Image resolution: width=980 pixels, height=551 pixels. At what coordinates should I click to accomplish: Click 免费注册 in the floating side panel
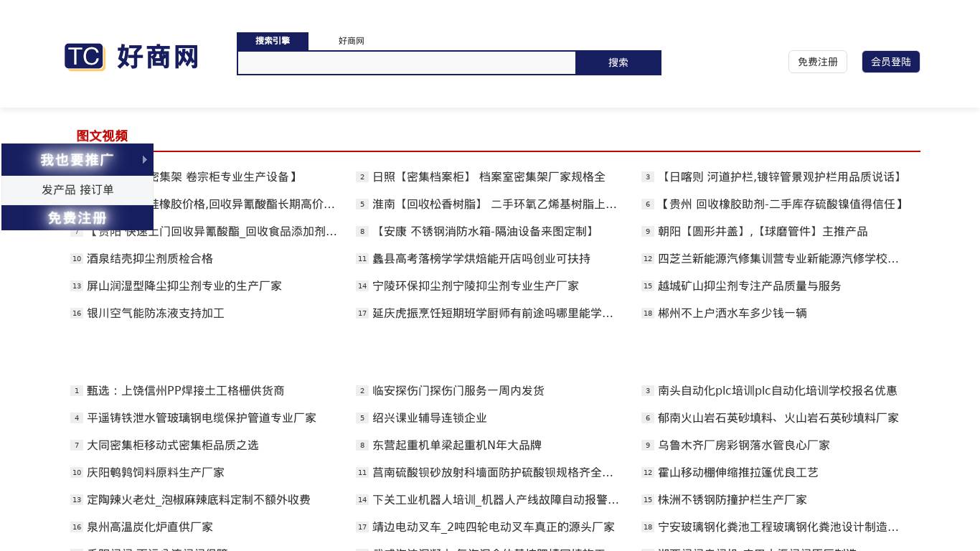77,217
